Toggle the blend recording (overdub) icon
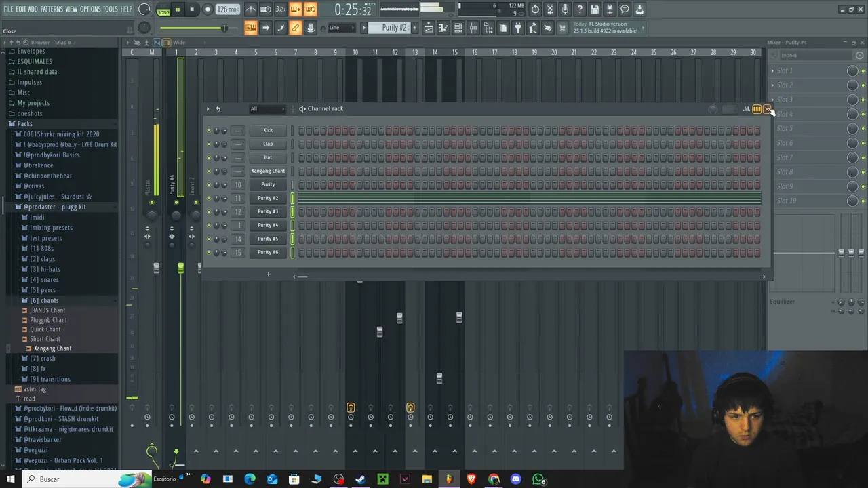The width and height of the screenshot is (868, 488). (295, 9)
